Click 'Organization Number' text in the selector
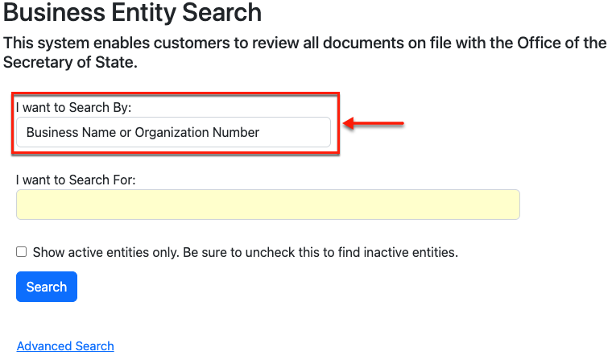 (x=197, y=132)
